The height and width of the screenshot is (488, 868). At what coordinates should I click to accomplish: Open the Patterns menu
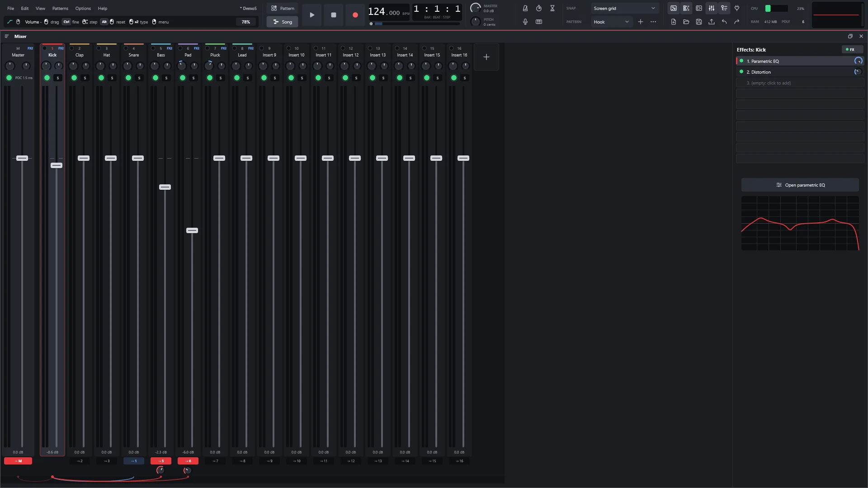[60, 8]
